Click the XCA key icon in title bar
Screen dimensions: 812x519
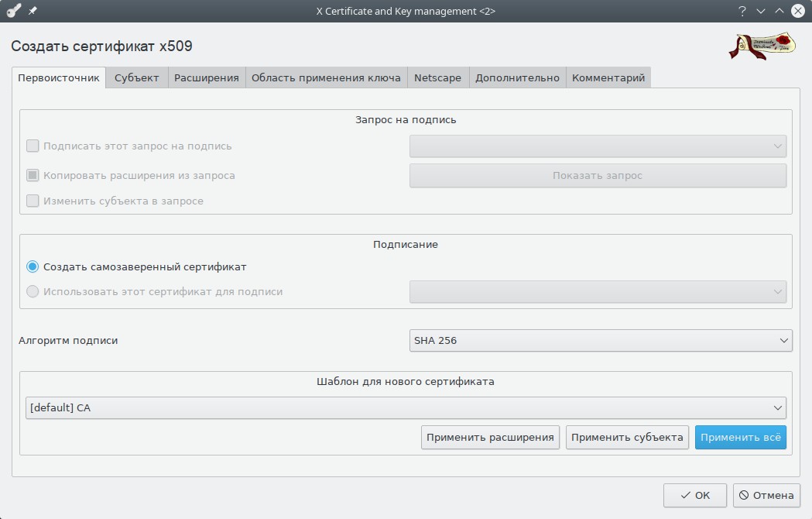click(x=14, y=11)
